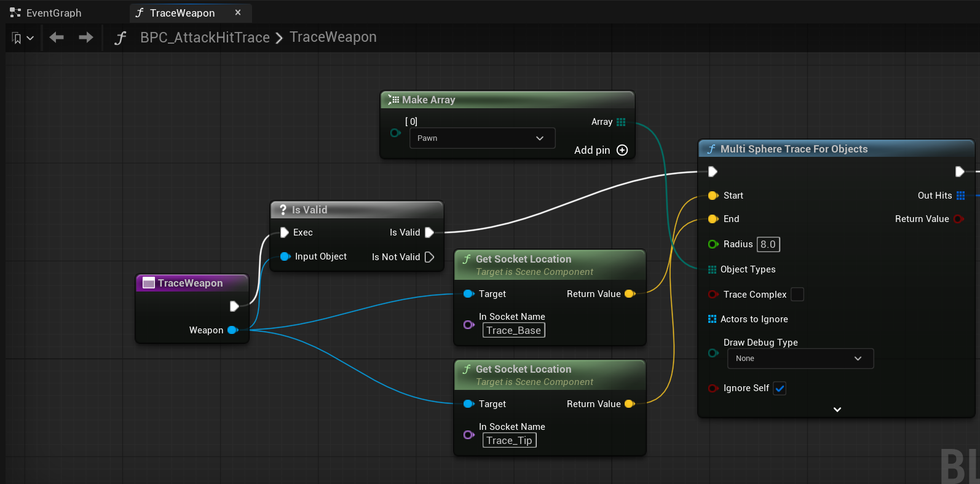
Task: Expand advanced pins on Multi Sphere Trace
Action: (837, 410)
